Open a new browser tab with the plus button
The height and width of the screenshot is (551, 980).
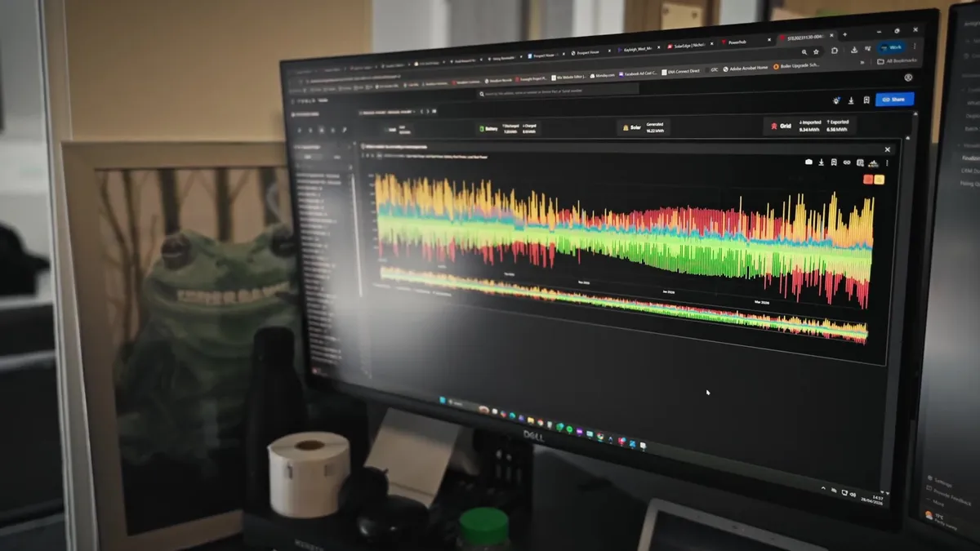tap(844, 35)
